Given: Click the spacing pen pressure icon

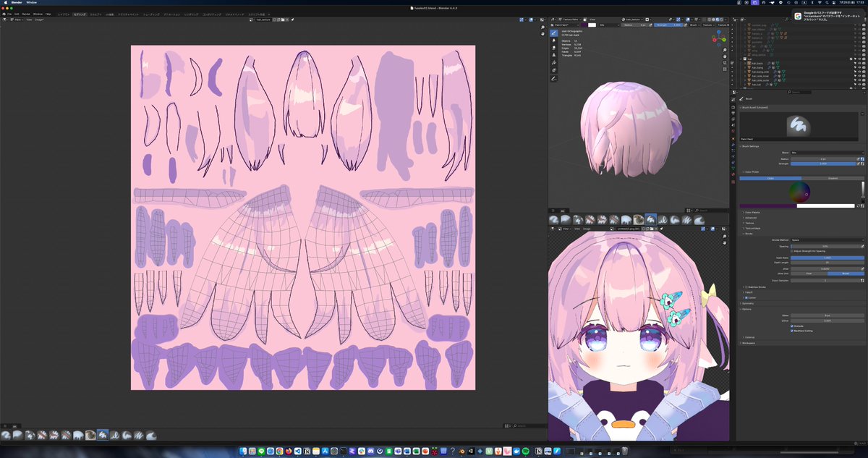Looking at the screenshot, I should click(862, 246).
